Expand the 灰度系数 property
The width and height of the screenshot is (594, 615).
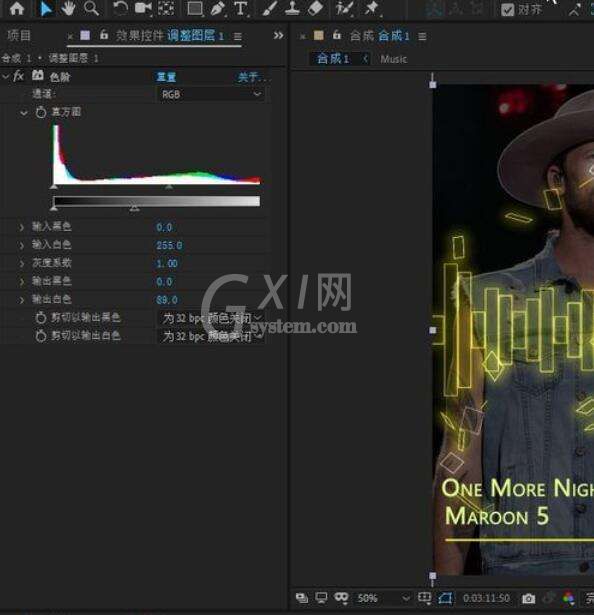[x=22, y=264]
